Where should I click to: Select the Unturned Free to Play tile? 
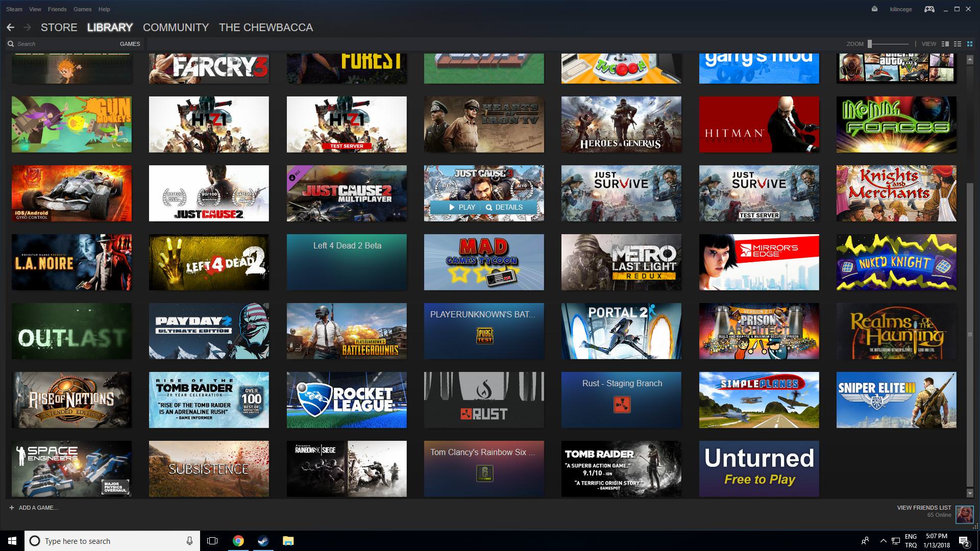[759, 469]
